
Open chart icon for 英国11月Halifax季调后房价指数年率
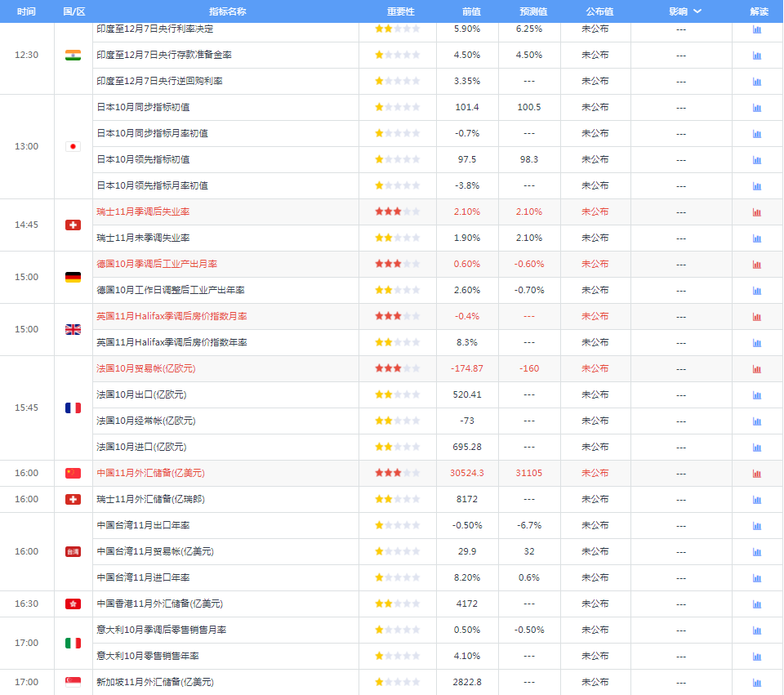click(756, 343)
